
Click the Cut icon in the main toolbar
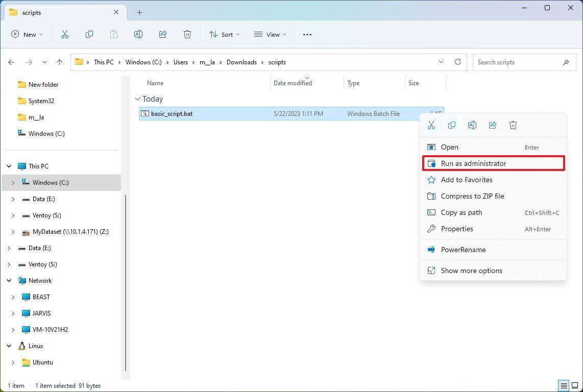click(x=65, y=34)
